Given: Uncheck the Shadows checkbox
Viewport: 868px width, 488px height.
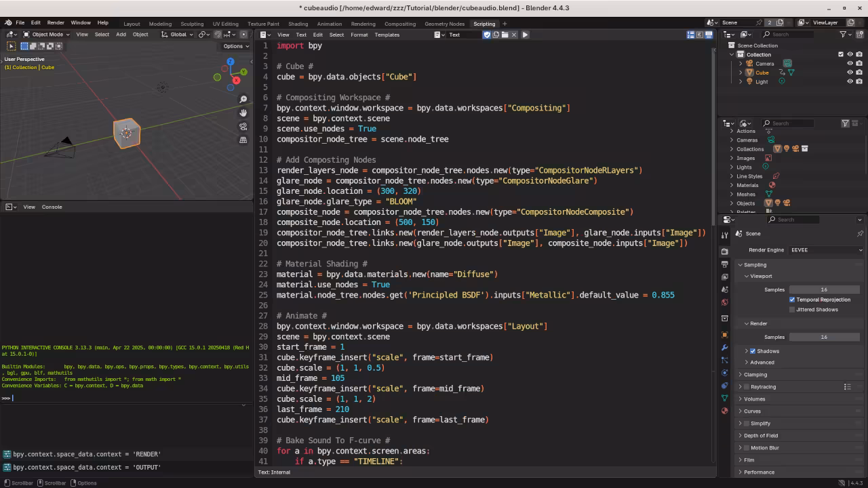Looking at the screenshot, I should click(x=753, y=351).
